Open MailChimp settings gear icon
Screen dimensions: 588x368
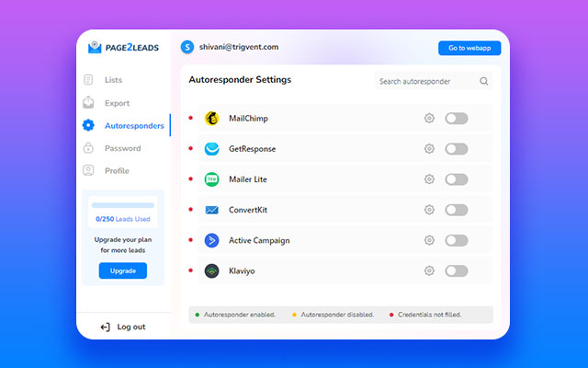[429, 119]
